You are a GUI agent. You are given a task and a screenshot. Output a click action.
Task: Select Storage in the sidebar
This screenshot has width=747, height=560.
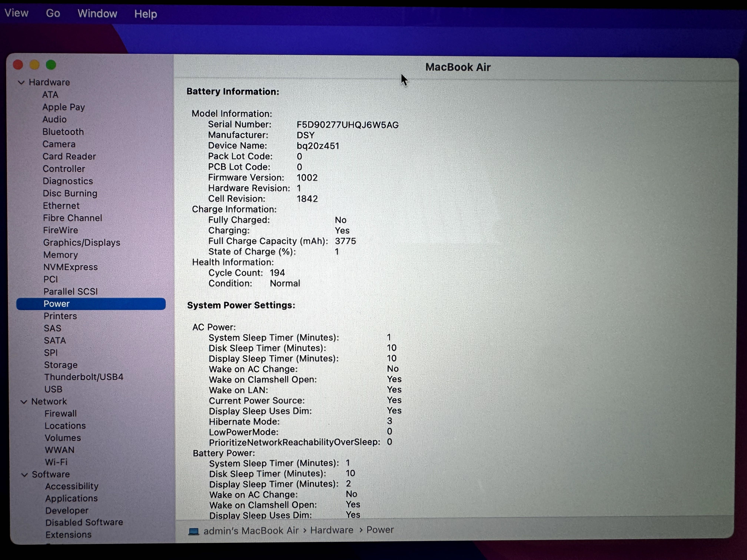61,365
